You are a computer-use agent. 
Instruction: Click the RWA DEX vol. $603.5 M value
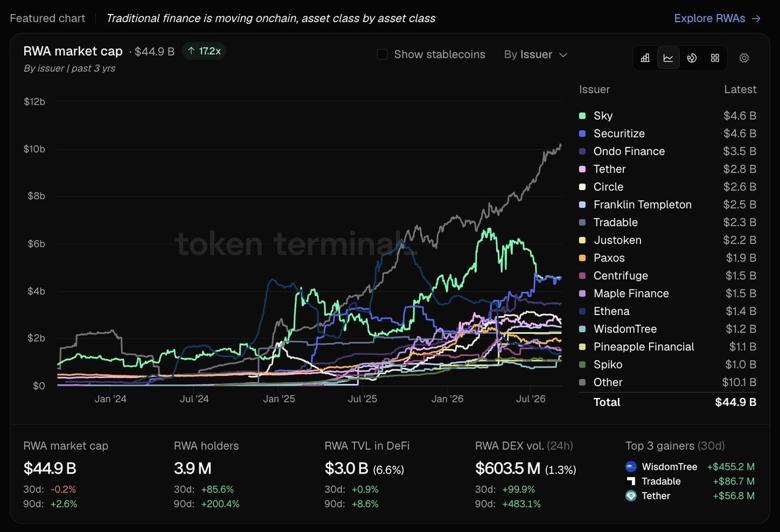[x=508, y=468]
